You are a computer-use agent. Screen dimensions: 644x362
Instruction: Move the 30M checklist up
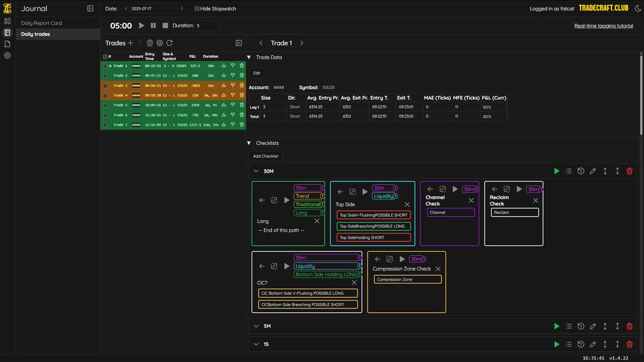(x=605, y=171)
